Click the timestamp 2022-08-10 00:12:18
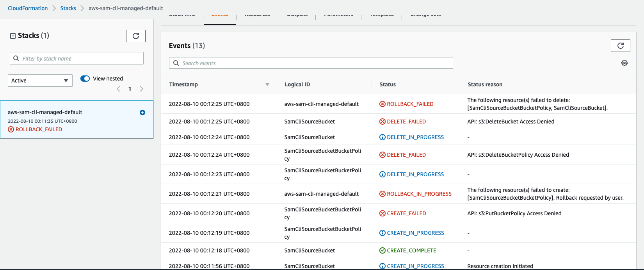Screen dimensions: 644x270 pyautogui.click(x=209, y=250)
